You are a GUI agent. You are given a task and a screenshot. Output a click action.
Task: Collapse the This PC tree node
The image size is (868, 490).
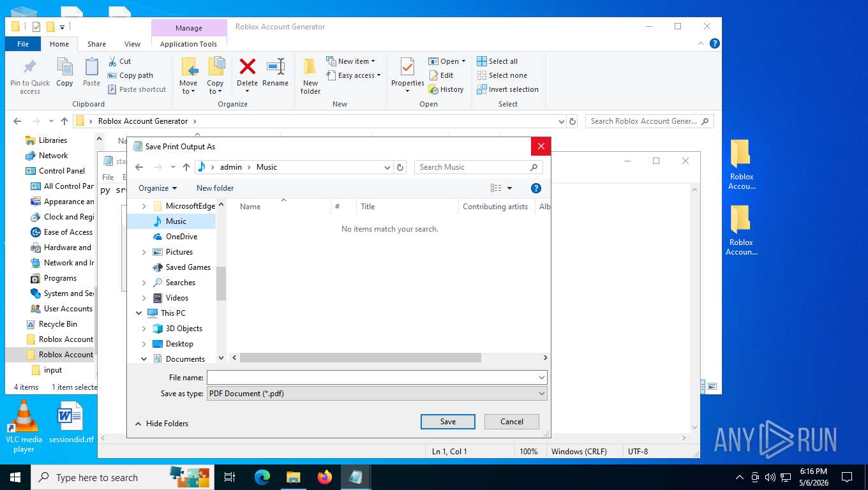pyautogui.click(x=138, y=313)
